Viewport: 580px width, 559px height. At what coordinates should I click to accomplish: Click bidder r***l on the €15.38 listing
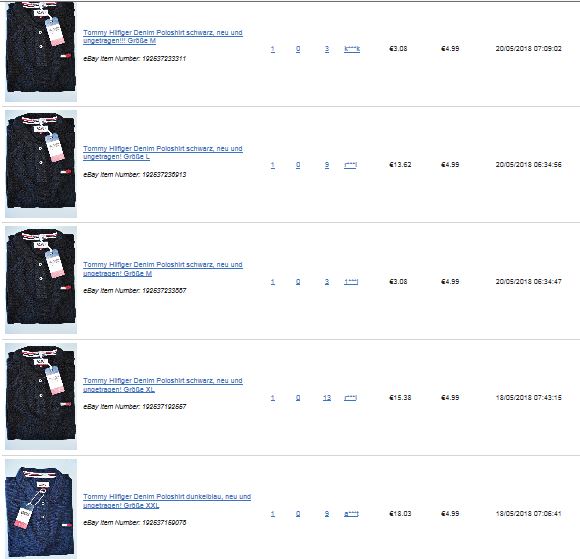tap(350, 398)
